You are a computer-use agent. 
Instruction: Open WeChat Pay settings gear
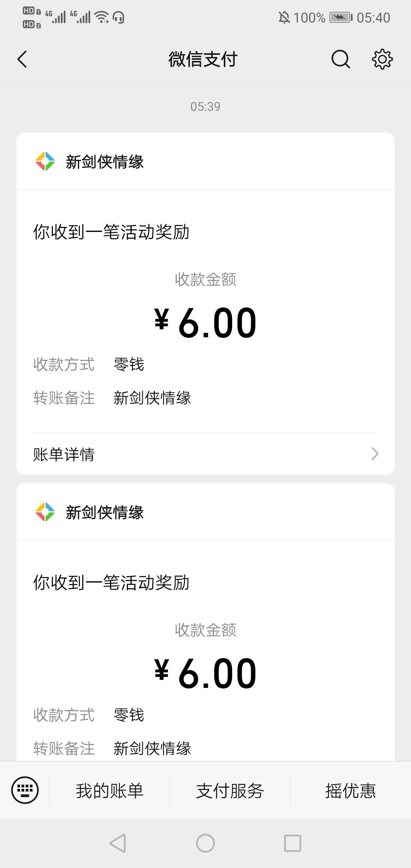[x=382, y=59]
